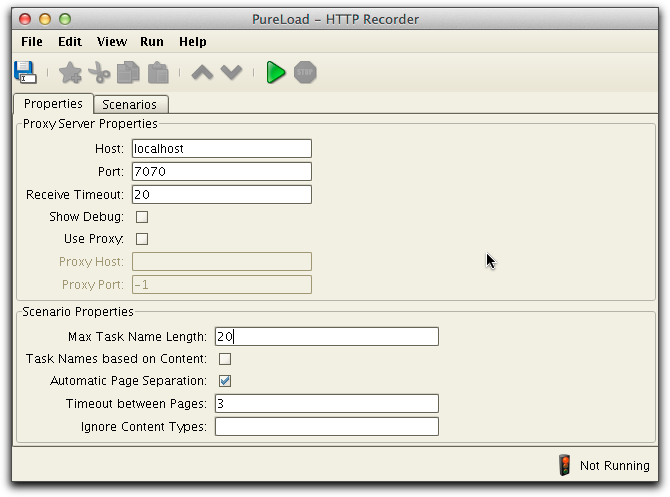Open the Run menu

pyautogui.click(x=152, y=42)
